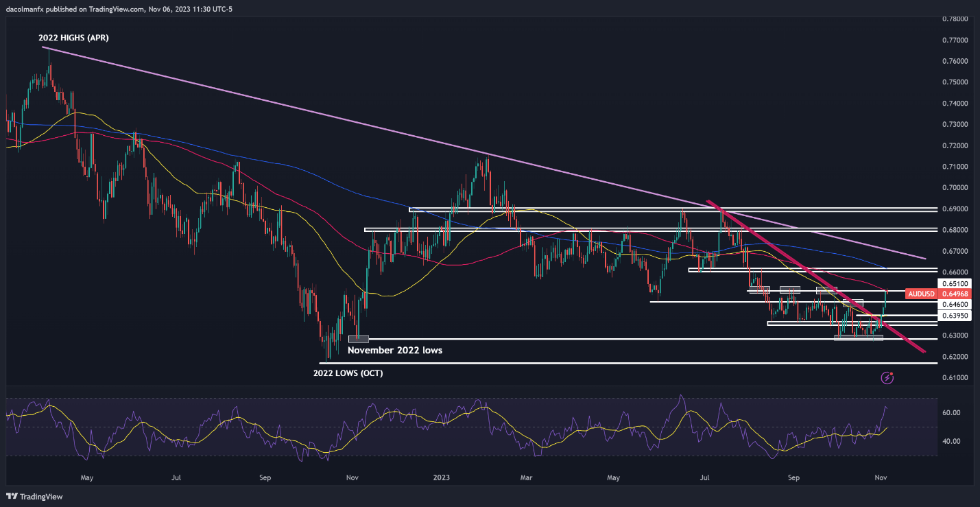Click 0.77000 on the price axis
Viewport: 980px width, 507px height.
tap(955, 40)
